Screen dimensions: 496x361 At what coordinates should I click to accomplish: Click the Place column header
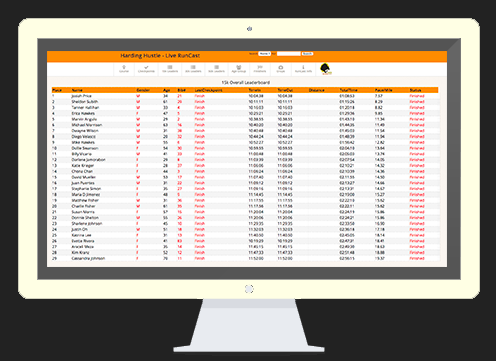57,90
